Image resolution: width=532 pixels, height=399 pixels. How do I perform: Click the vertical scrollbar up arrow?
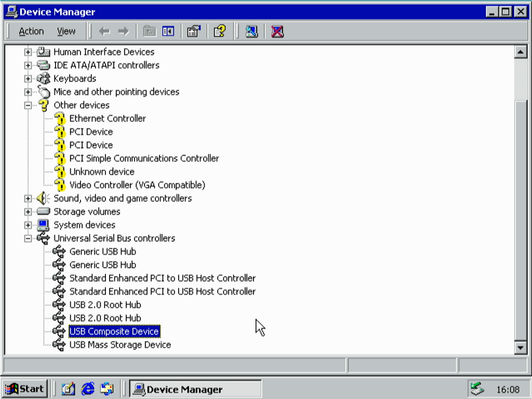(x=521, y=52)
